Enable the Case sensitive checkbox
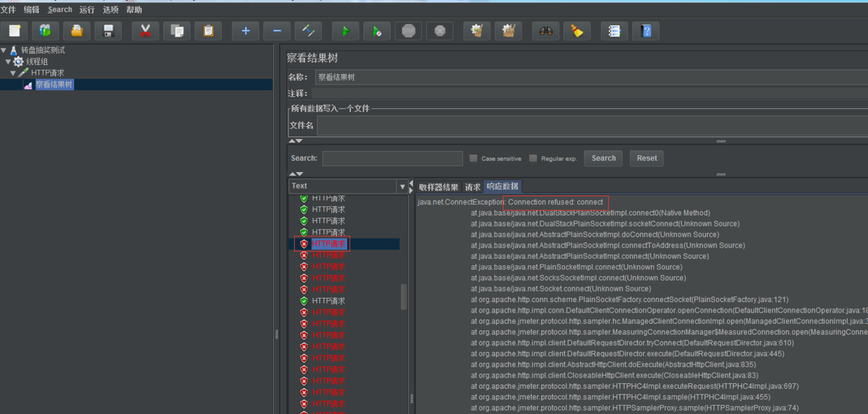 tap(474, 159)
